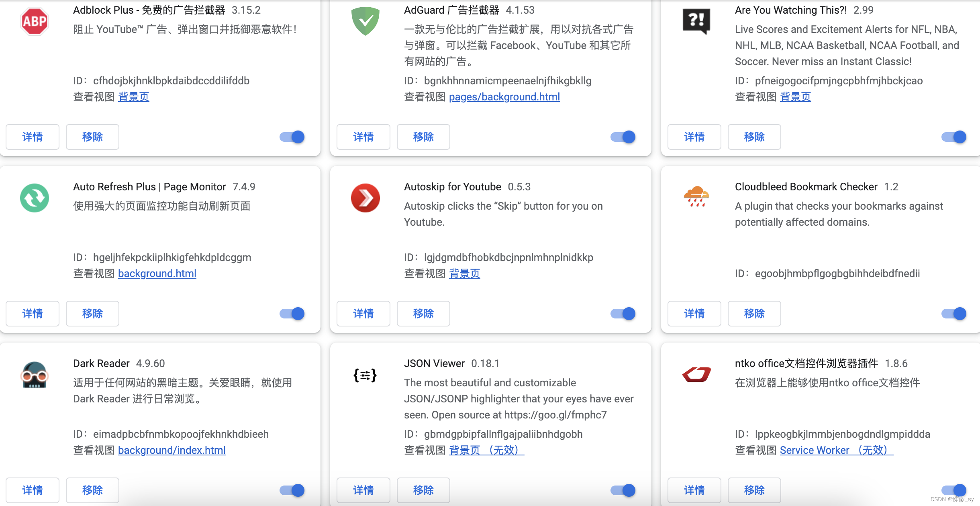
Task: Switch off the Dark Reader extension
Action: [292, 490]
